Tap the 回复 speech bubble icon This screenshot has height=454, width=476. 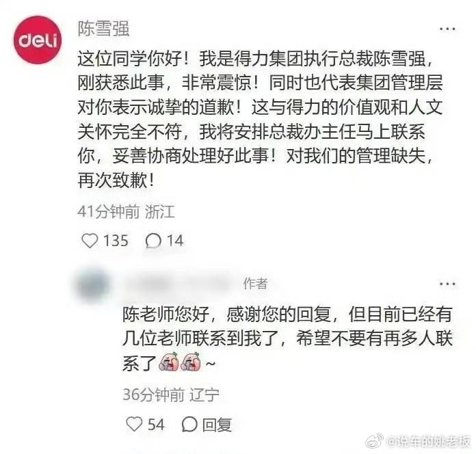coord(189,424)
